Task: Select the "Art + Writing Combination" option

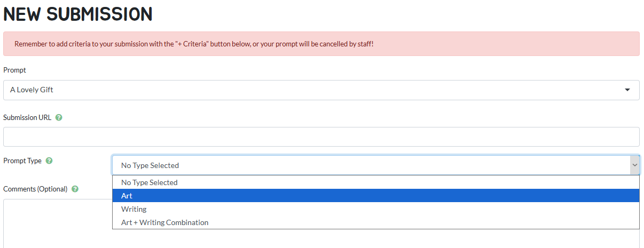Action: click(x=165, y=222)
